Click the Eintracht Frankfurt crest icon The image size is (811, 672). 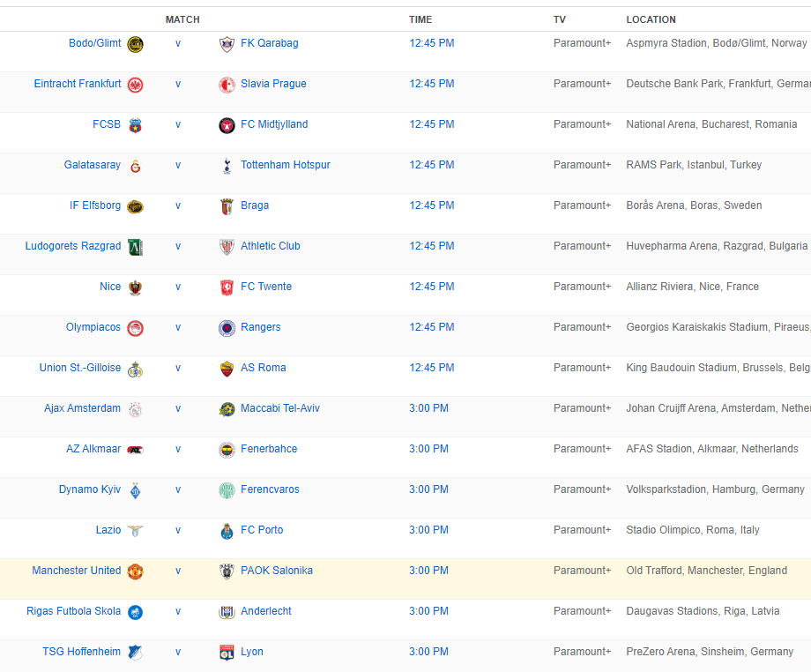click(x=135, y=85)
